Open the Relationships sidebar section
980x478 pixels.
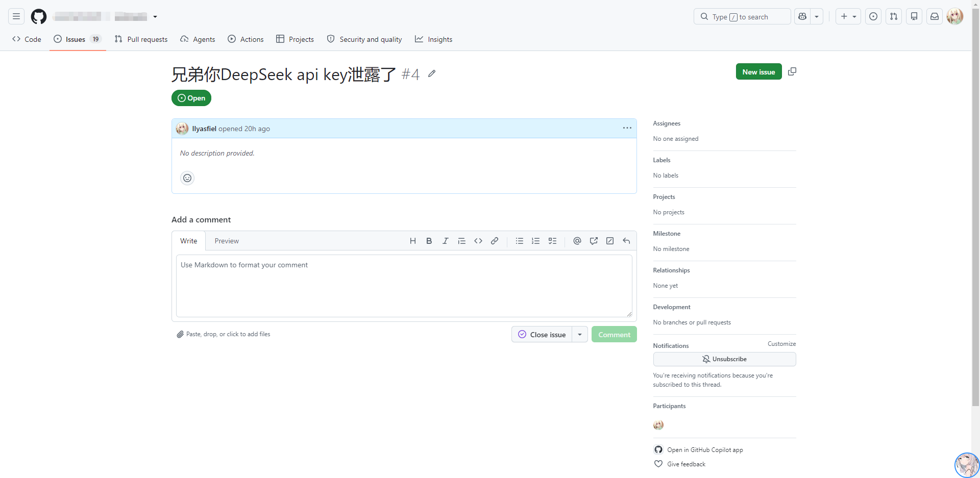pos(671,270)
